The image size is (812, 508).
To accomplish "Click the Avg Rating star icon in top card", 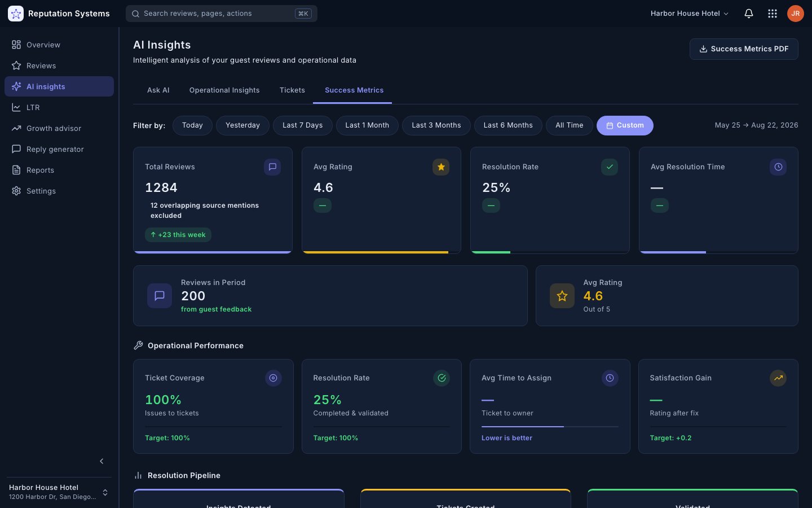I will click(441, 167).
